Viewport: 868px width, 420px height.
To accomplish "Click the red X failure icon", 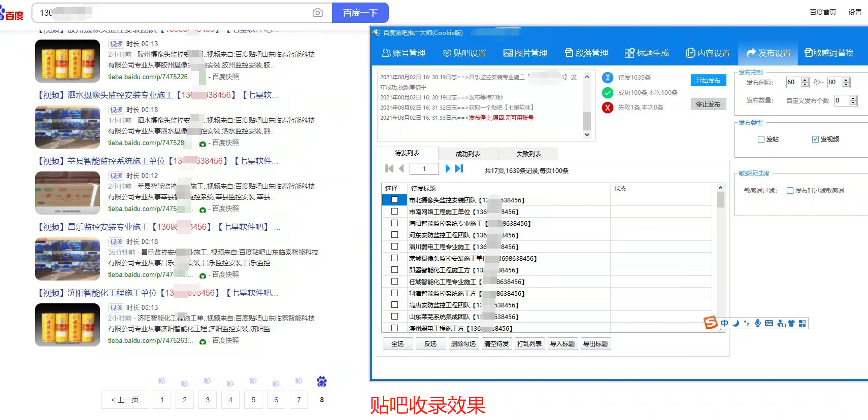I will [608, 108].
